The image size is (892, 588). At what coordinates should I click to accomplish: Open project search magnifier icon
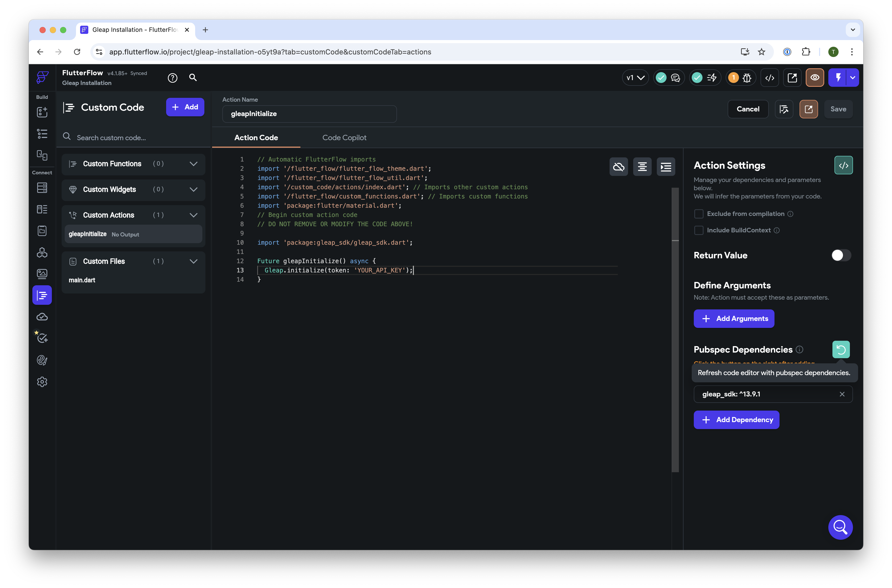click(x=193, y=77)
